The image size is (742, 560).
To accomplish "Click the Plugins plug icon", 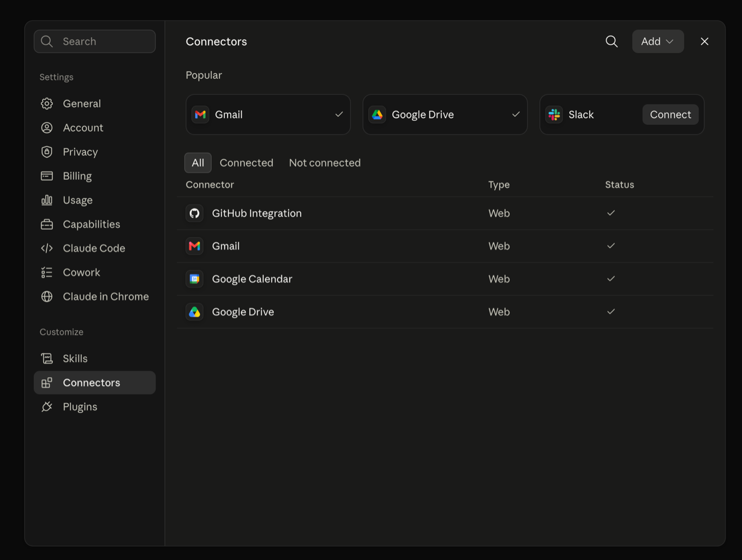I will click(47, 407).
